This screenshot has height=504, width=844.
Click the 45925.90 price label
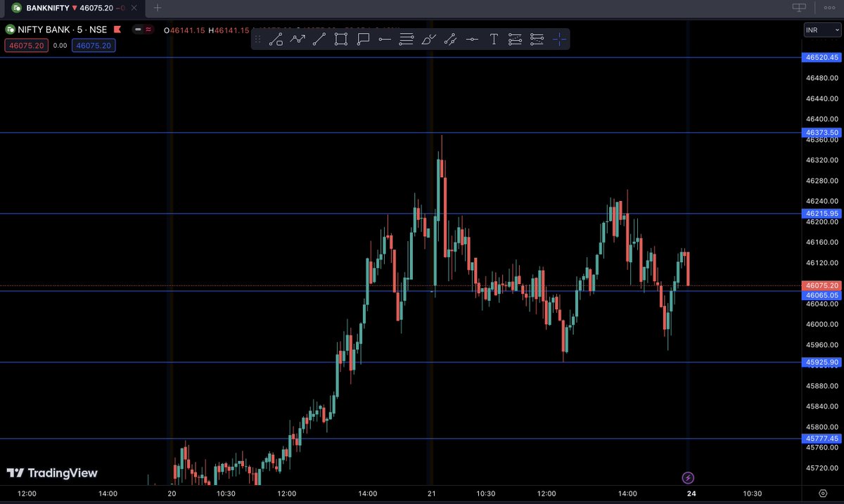[x=822, y=362]
